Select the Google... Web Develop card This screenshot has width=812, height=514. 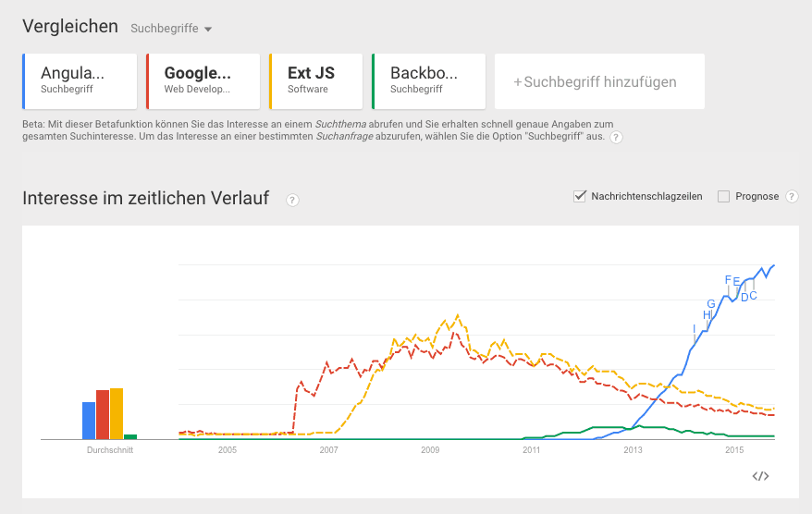[203, 81]
